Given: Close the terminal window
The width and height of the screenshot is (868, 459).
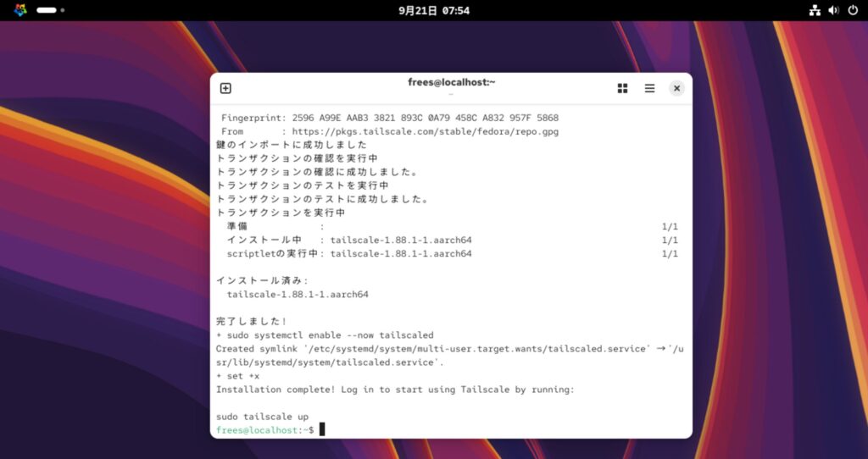Looking at the screenshot, I should [x=676, y=88].
